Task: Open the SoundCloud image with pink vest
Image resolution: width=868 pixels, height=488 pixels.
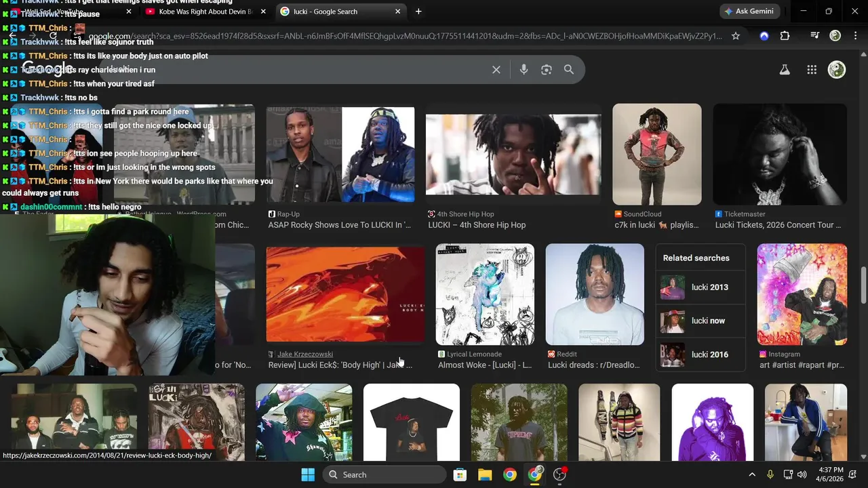Action: (x=657, y=154)
